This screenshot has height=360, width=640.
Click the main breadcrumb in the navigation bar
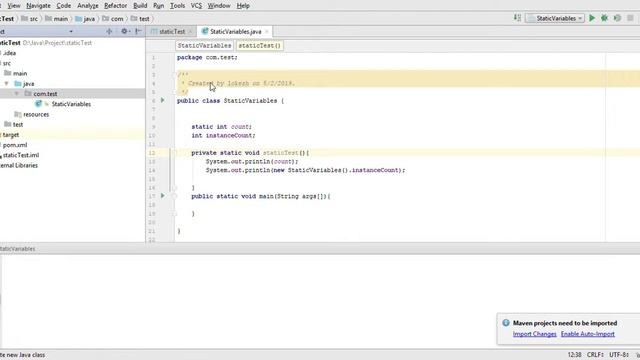(x=57, y=19)
